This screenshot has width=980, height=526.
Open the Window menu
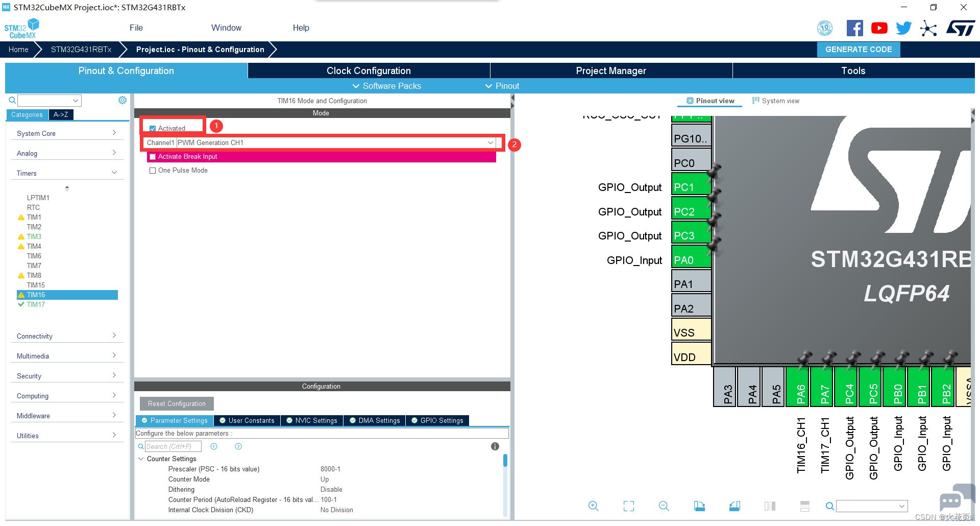click(226, 28)
